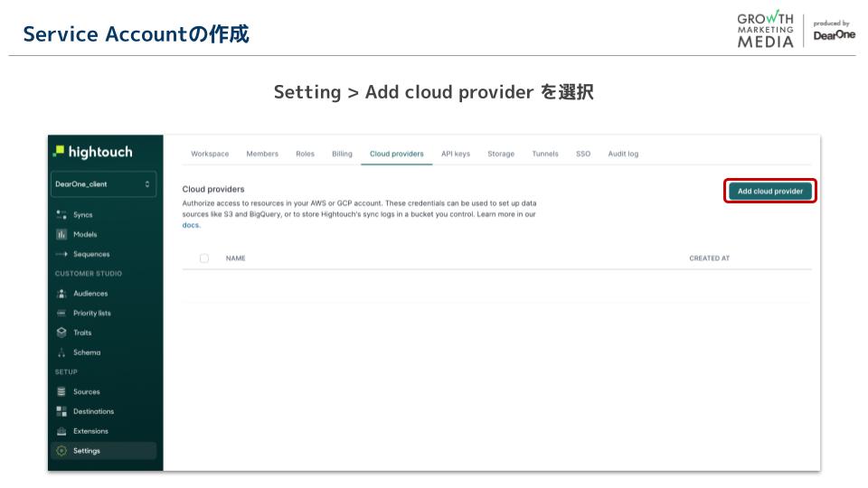Click the Sequences arrow icon
868x488 pixels.
click(x=61, y=254)
